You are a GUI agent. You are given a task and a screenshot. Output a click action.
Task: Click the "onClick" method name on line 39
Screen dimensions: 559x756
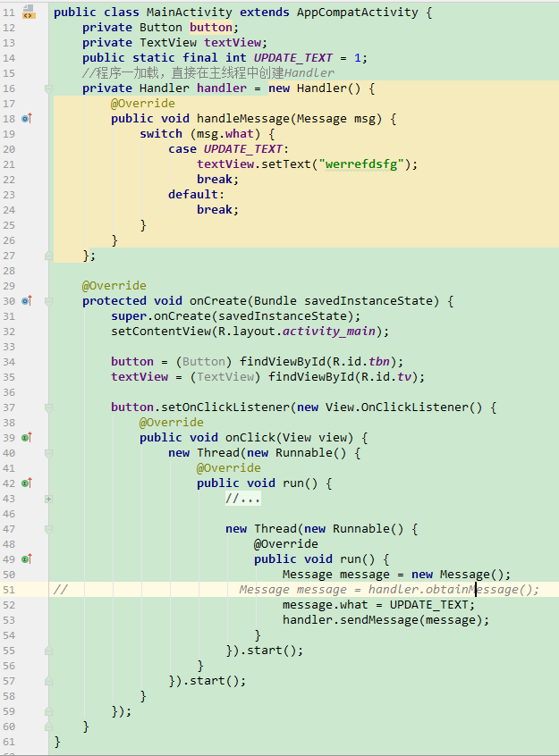pos(250,437)
